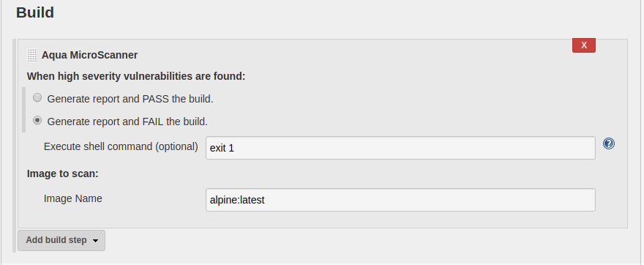This screenshot has height=265, width=644.
Task: Click the high severity vulnerabilities heading text
Action: click(x=136, y=76)
